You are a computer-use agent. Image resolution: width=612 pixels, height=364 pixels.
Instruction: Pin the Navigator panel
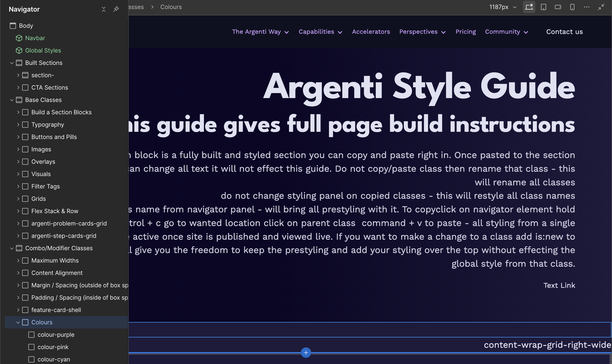coord(116,9)
